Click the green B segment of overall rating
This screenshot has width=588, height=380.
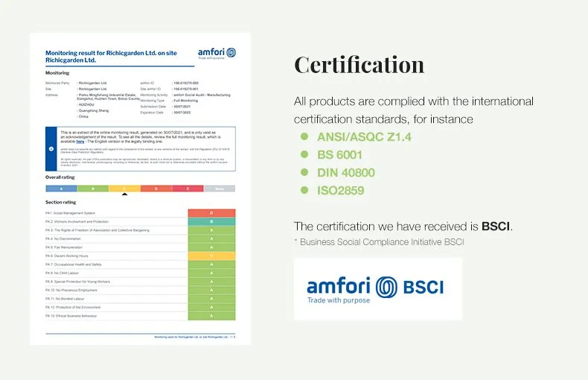coord(93,189)
